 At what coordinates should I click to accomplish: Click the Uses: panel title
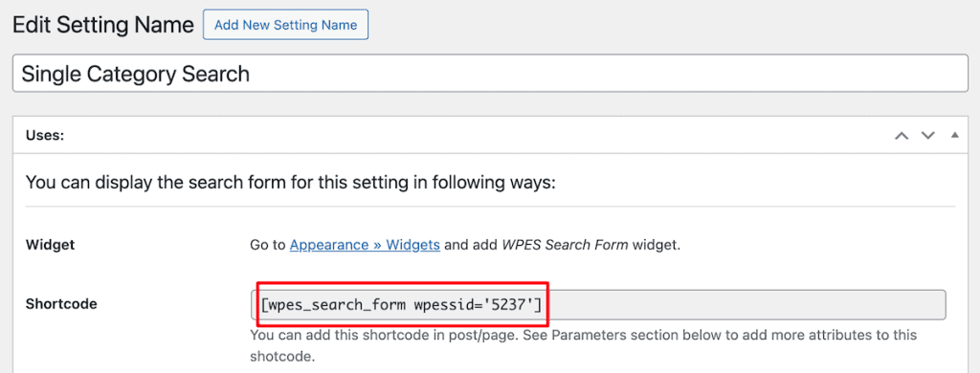click(x=45, y=135)
